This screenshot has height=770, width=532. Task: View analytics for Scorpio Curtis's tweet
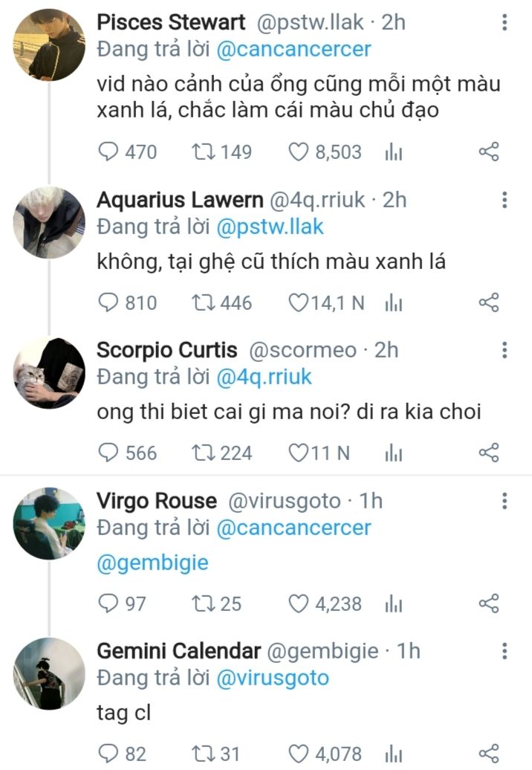pos(393,453)
